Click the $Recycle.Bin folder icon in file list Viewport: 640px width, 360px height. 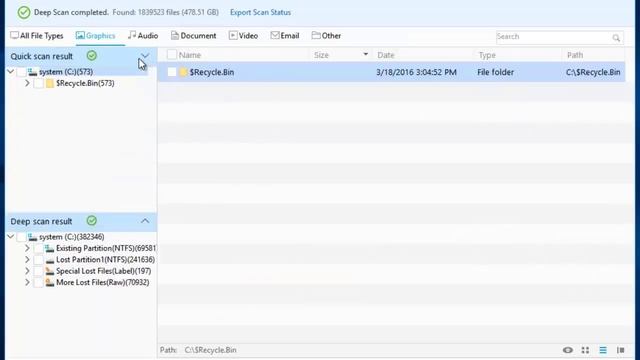click(183, 72)
